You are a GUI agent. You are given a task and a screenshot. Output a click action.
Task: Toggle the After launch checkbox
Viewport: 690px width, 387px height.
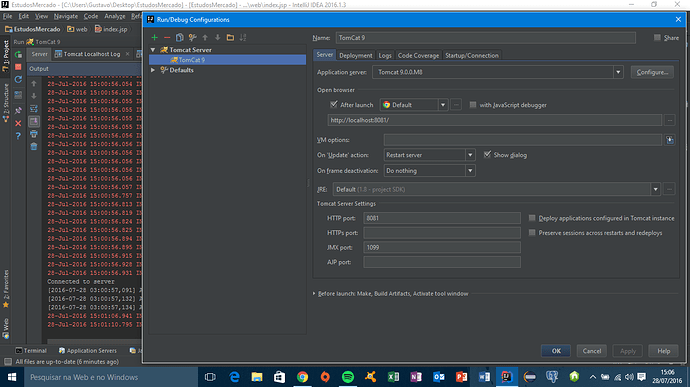tap(334, 105)
